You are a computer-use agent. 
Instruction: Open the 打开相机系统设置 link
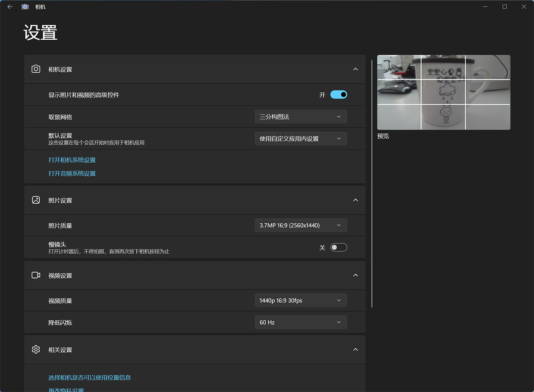tap(72, 160)
